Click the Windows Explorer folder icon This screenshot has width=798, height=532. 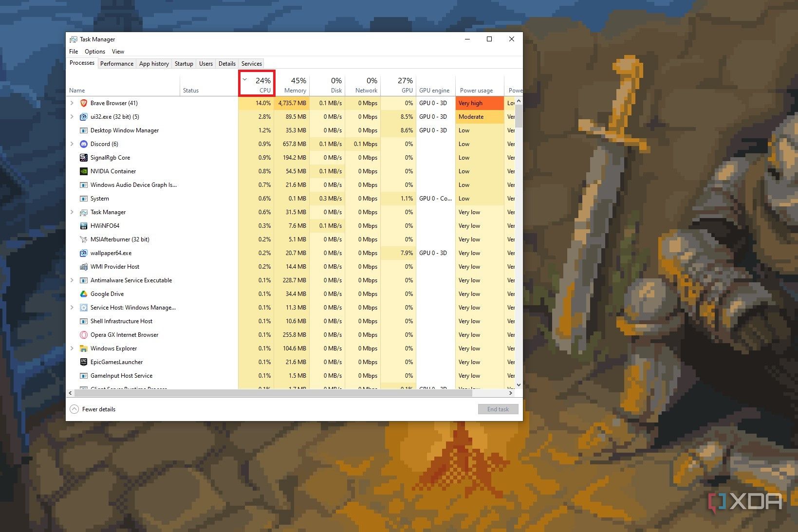coord(83,349)
